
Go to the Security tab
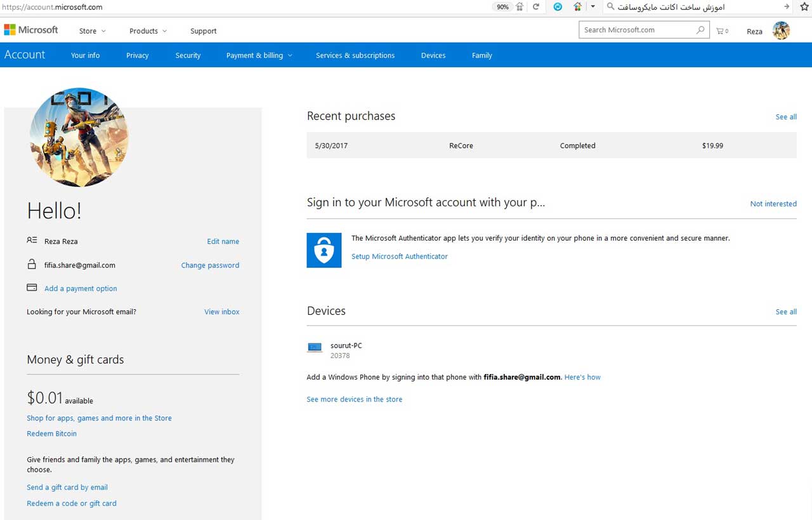pos(188,55)
